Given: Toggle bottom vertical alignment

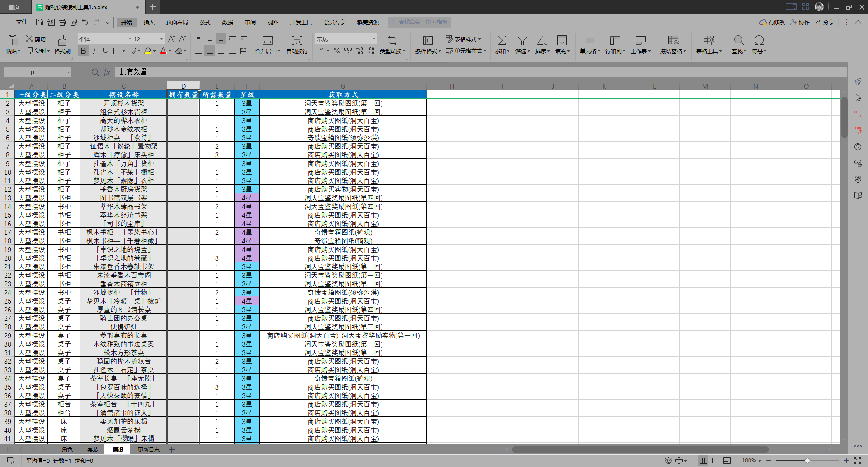Looking at the screenshot, I should click(221, 39).
